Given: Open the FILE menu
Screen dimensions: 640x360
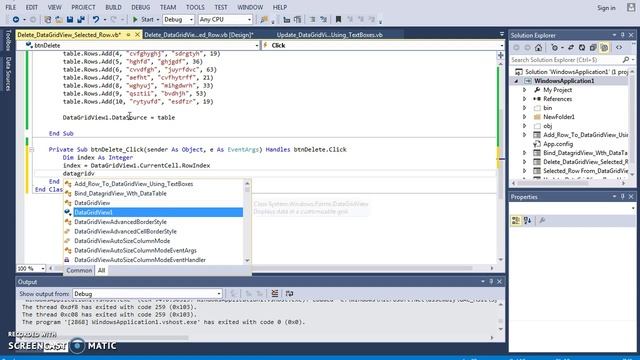Looking at the screenshot, I should click(x=11, y=7).
